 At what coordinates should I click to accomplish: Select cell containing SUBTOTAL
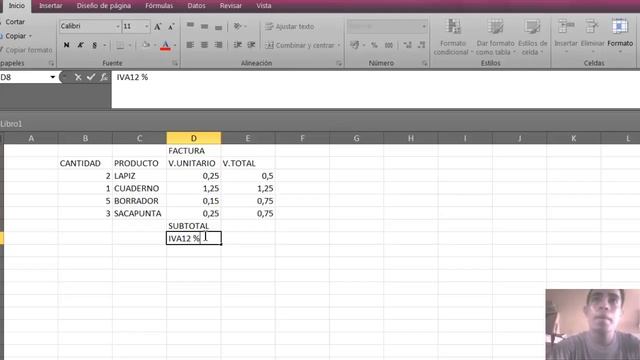click(193, 226)
